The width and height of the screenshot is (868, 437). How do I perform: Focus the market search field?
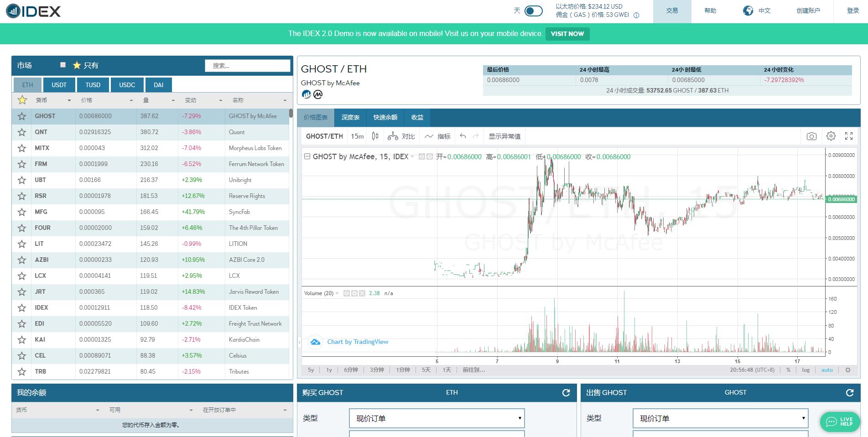click(x=248, y=66)
